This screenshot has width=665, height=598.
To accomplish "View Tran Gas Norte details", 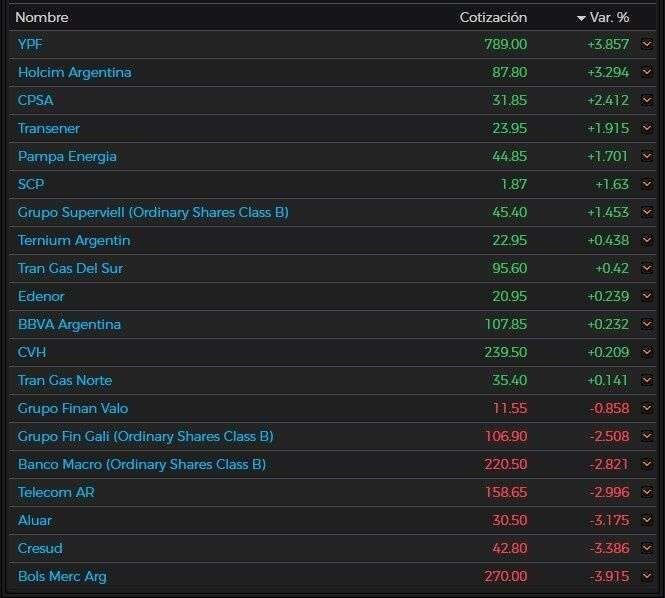I will pos(64,380).
